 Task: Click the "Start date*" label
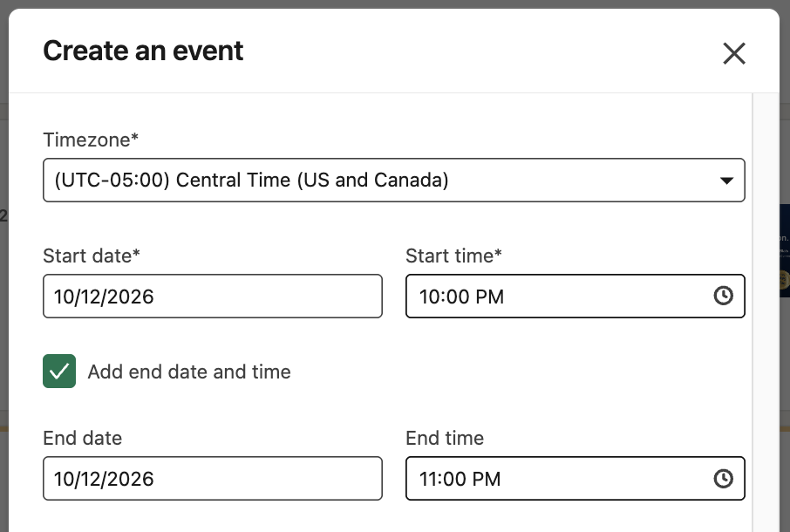tap(92, 256)
